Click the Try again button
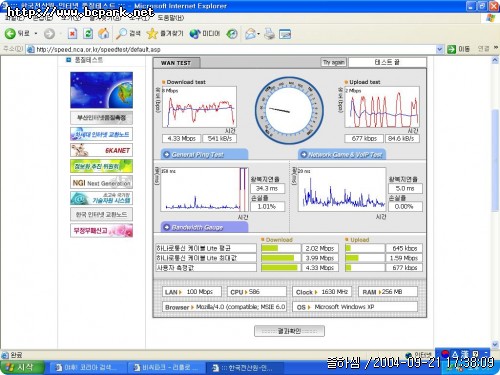The height and width of the screenshot is (375, 500). point(334,62)
